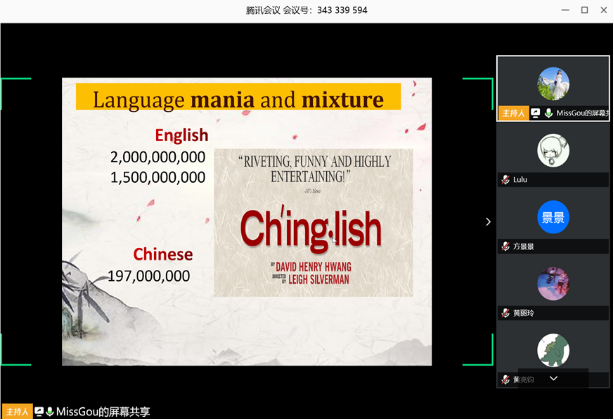Screen dimensions: 614x420
Task: Close the Tencent Meeting window
Action: pos(603,10)
